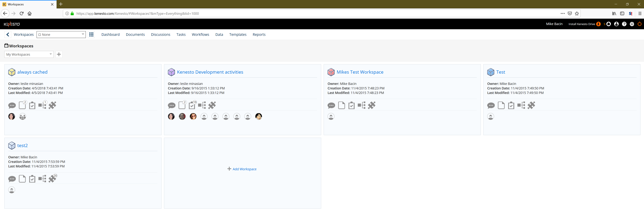Open tasks icon in always cached card
Viewport: 644px width, 217px height.
click(x=32, y=105)
